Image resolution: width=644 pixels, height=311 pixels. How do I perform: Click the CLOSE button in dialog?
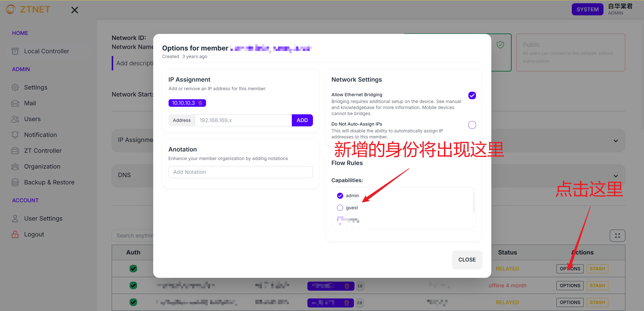pyautogui.click(x=467, y=260)
